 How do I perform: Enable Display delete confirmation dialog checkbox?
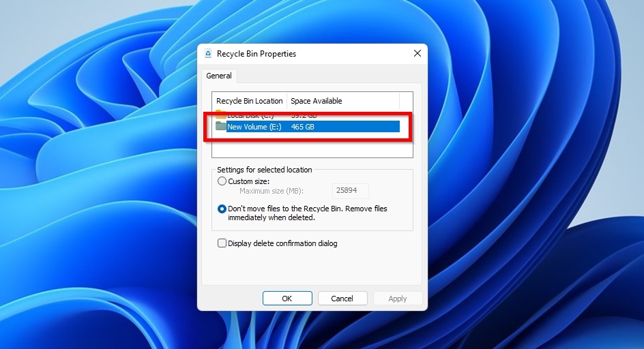(222, 243)
